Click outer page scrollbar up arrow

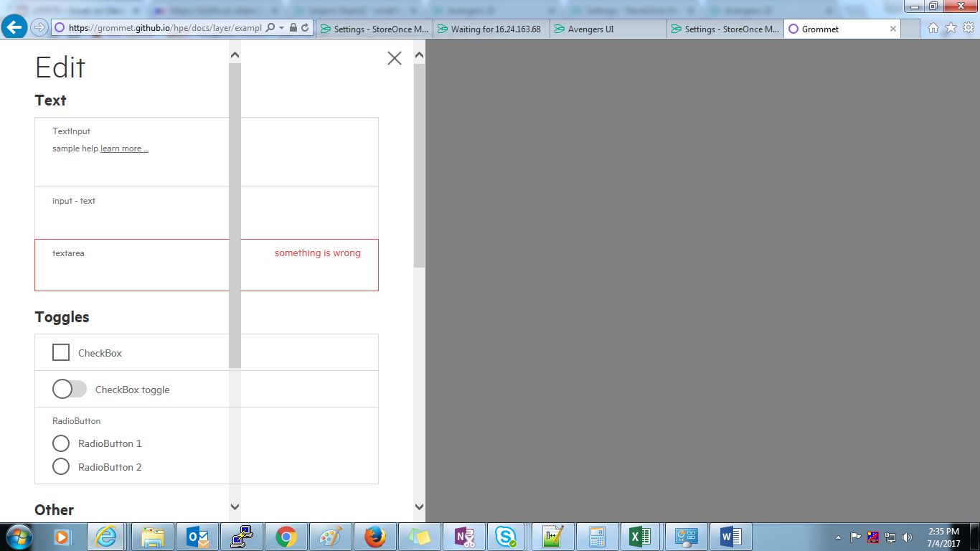420,55
